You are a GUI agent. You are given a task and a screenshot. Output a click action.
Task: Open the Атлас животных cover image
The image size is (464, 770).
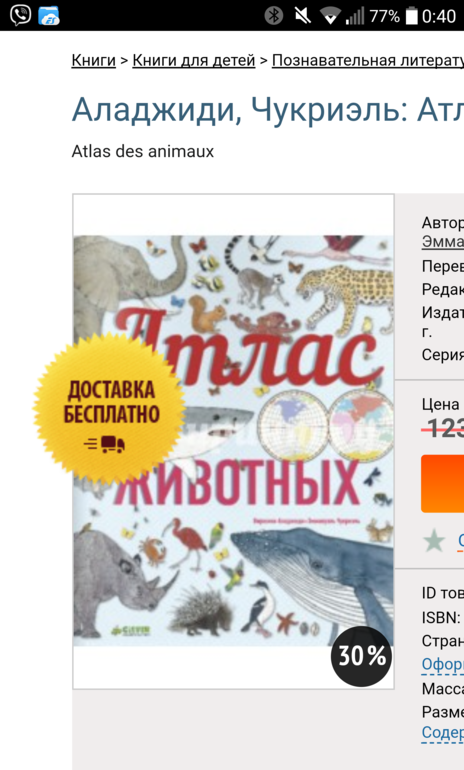pos(233,440)
